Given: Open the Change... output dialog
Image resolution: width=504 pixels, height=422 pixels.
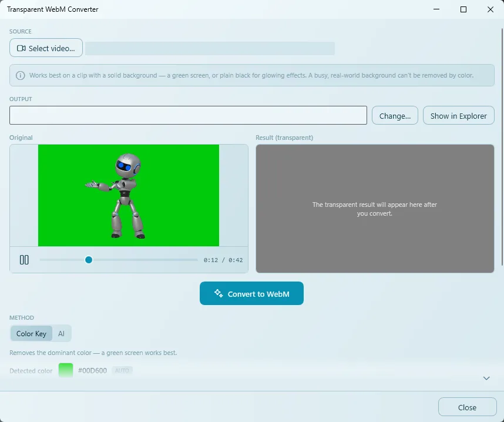Looking at the screenshot, I should [395, 115].
